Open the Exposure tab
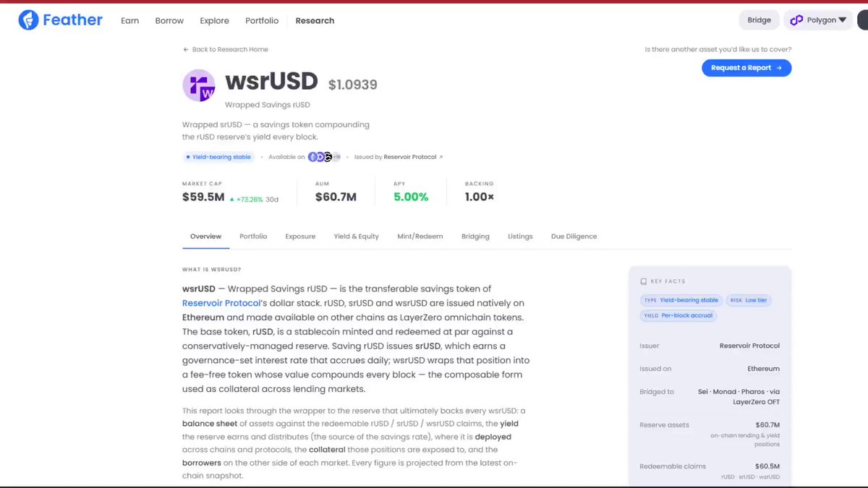Screen dimensions: 868x488 coord(300,236)
